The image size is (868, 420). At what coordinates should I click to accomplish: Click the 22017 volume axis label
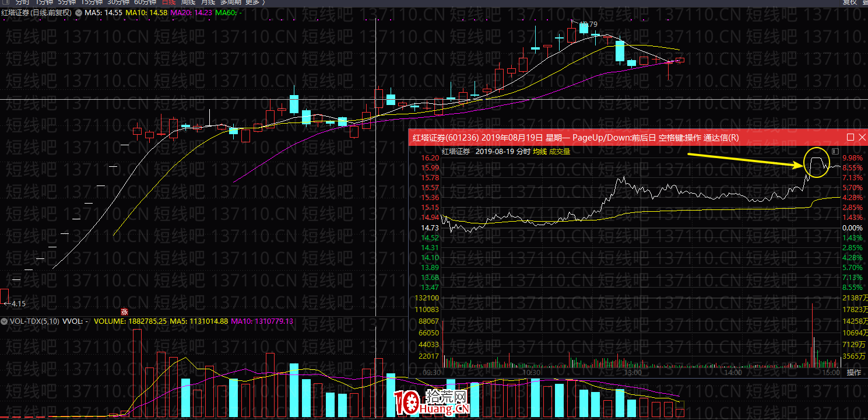(x=429, y=356)
